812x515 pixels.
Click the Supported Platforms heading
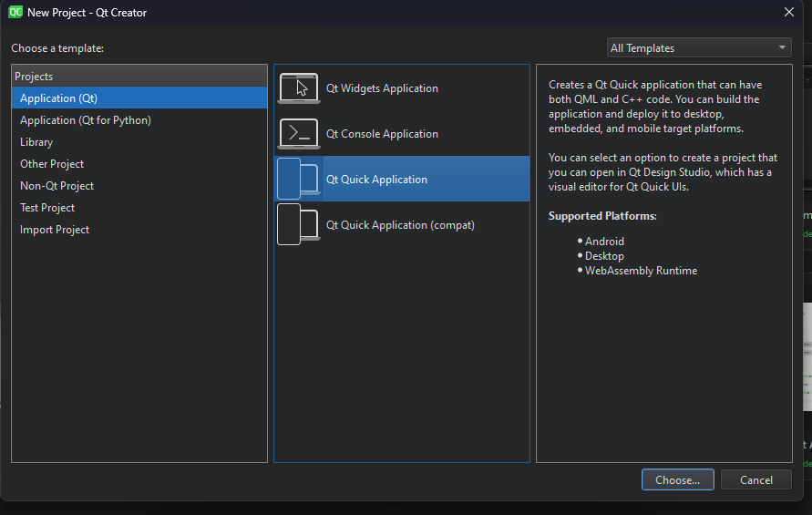point(602,216)
